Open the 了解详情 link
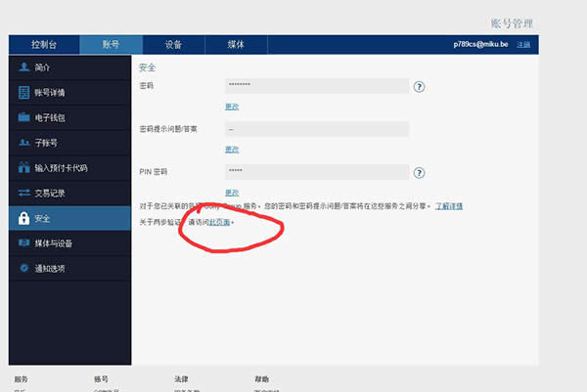 point(449,206)
